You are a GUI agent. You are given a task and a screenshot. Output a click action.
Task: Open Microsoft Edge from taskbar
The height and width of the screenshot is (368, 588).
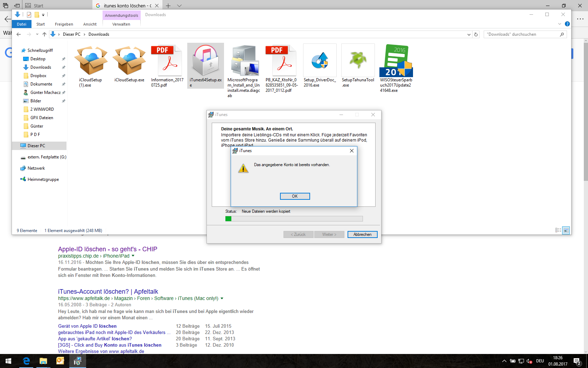coord(26,361)
